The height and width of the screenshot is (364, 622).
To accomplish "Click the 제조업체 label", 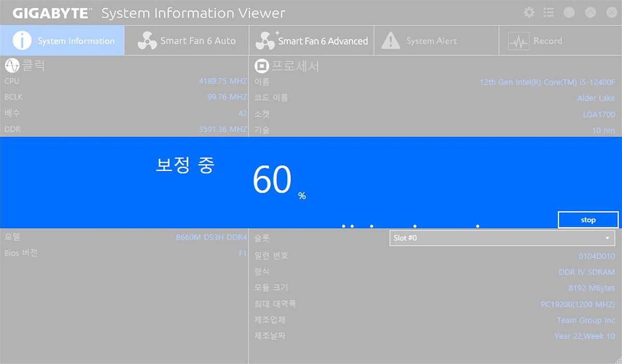I will 270,320.
